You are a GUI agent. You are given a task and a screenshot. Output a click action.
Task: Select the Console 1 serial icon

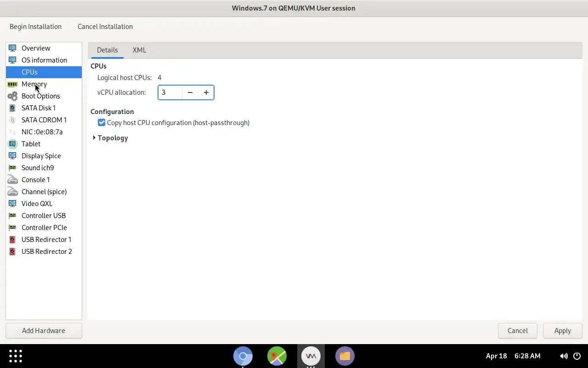12,180
